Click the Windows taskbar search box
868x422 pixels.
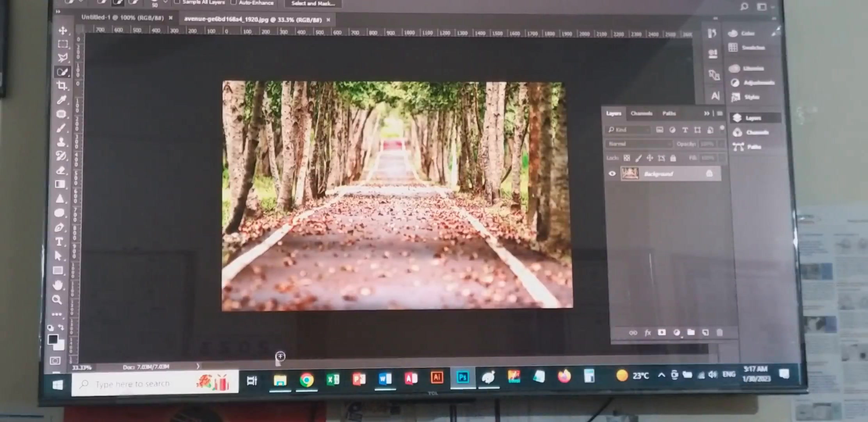pyautogui.click(x=155, y=384)
